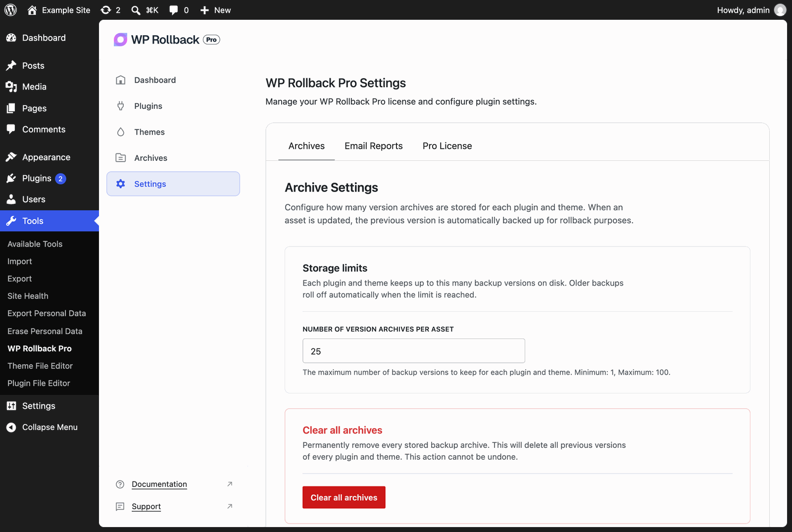The height and width of the screenshot is (532, 792).
Task: Click the gear icon beside Settings in WP Rollback
Action: (x=120, y=184)
